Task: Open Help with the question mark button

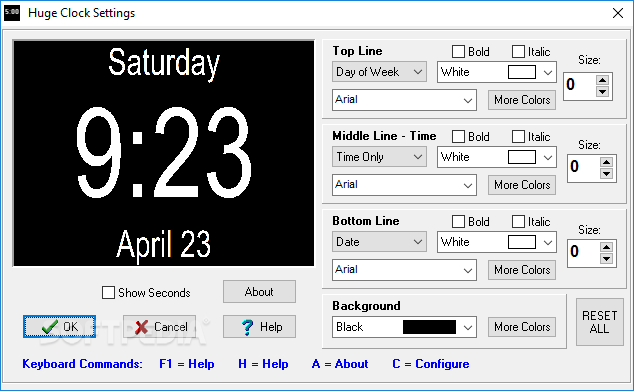Action: 259,326
